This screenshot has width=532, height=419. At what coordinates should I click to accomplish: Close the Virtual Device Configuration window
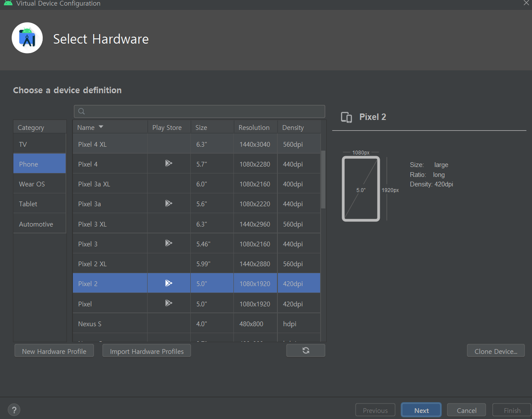526,3
